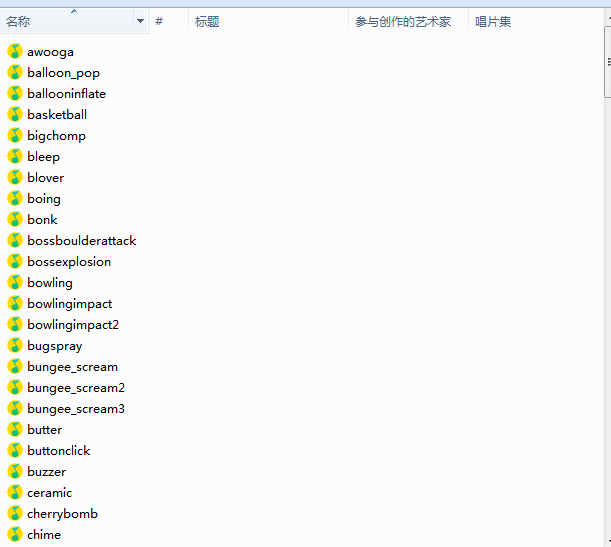This screenshot has width=611, height=547.
Task: Select the file name boing
Action: click(x=44, y=199)
